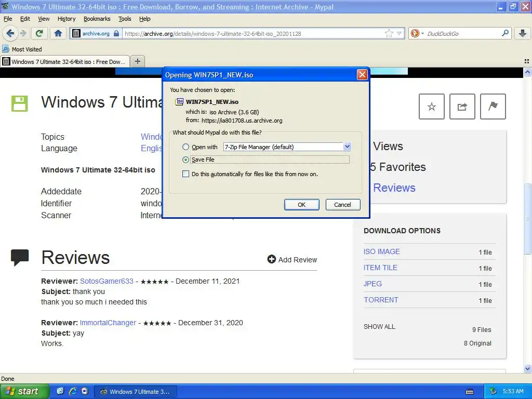Click Cancel in the Opening dialog
The height and width of the screenshot is (399, 532).
point(343,205)
